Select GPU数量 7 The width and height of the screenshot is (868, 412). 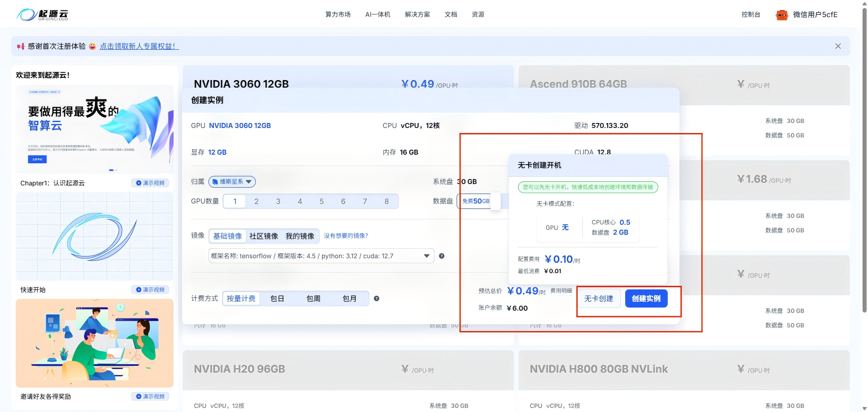[365, 201]
